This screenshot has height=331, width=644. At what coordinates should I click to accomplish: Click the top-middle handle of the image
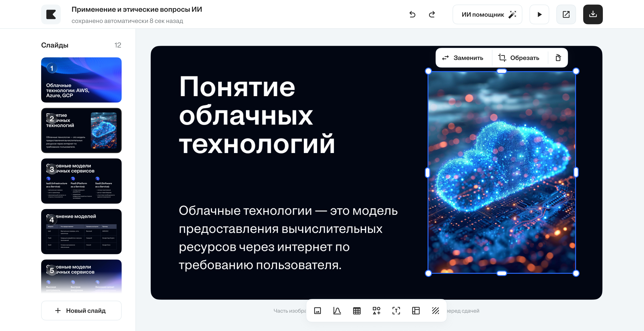502,71
